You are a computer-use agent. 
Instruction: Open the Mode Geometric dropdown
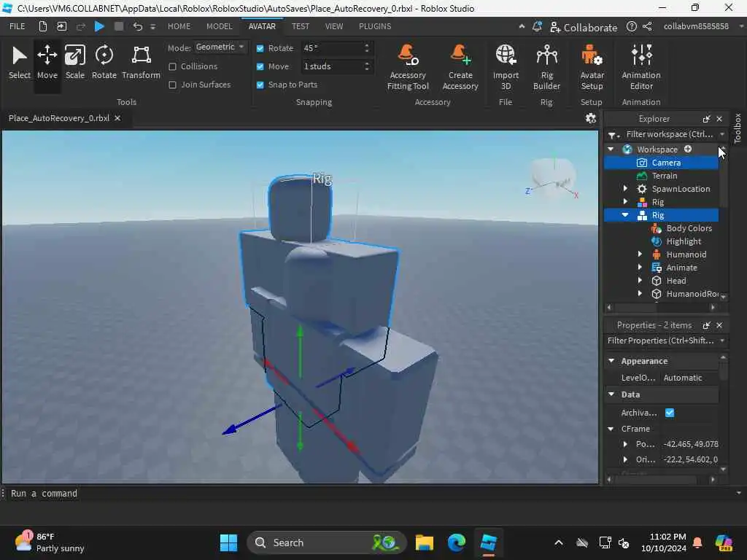pyautogui.click(x=220, y=47)
